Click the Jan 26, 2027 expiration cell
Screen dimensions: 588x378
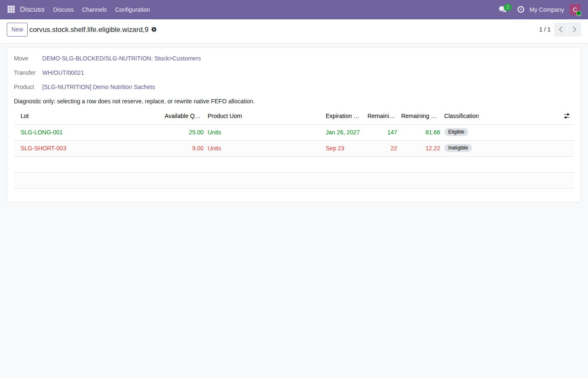point(343,132)
